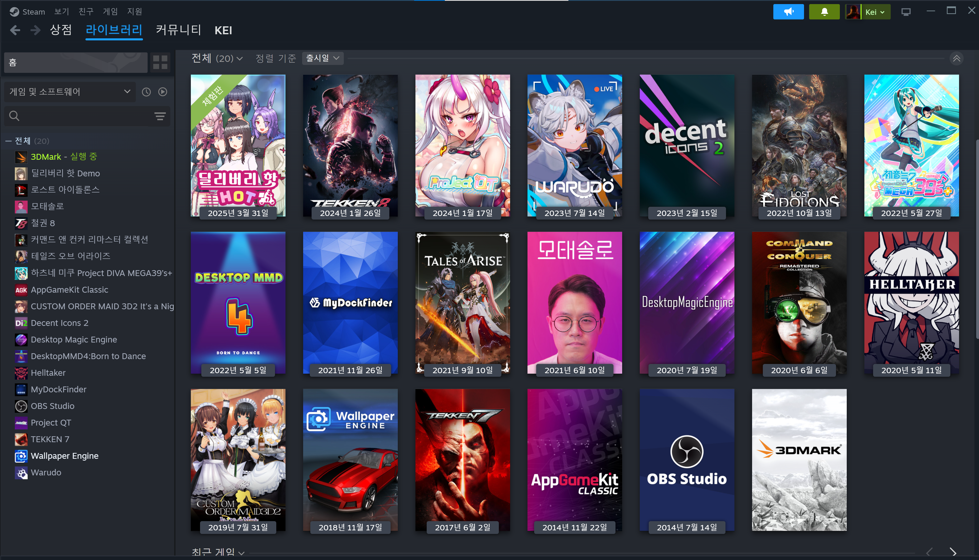Select Wallpaper Engine in the sidebar list
This screenshot has width=979, height=560.
point(65,456)
